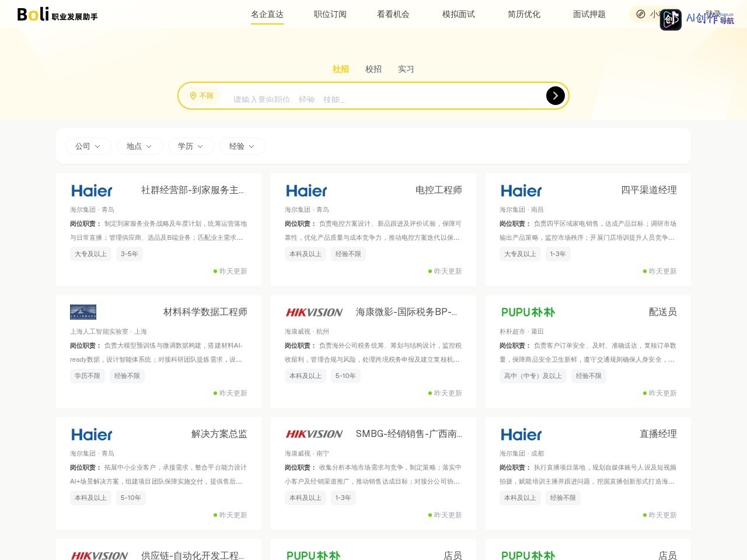This screenshot has width=747, height=560.
Task: Expand the 经验 filter dropdown
Action: (x=242, y=146)
